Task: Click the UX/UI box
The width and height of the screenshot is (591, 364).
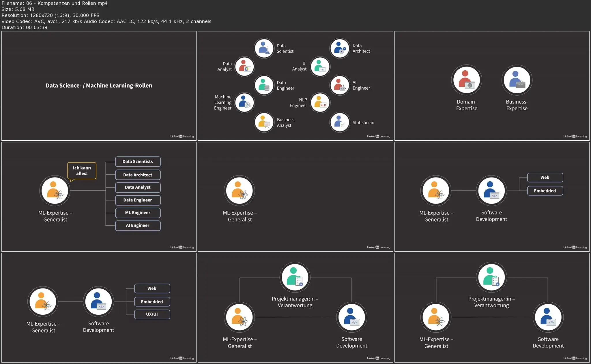Action: 152,314
